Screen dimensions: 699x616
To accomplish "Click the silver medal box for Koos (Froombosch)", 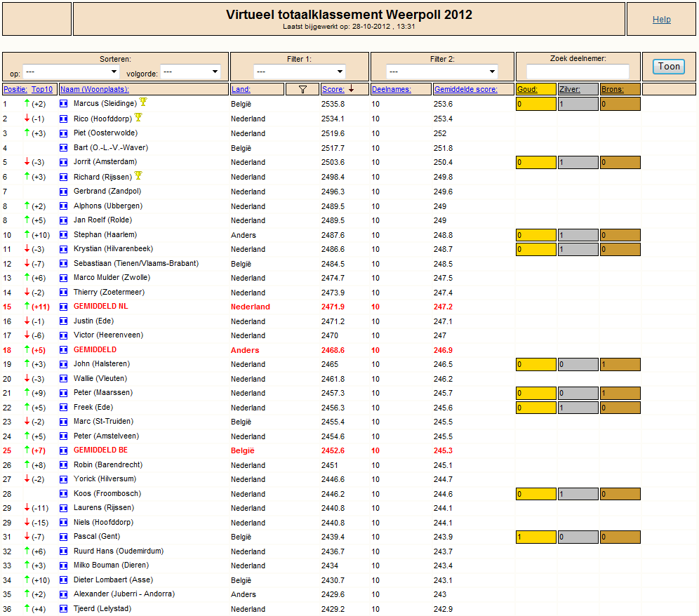I will click(578, 494).
